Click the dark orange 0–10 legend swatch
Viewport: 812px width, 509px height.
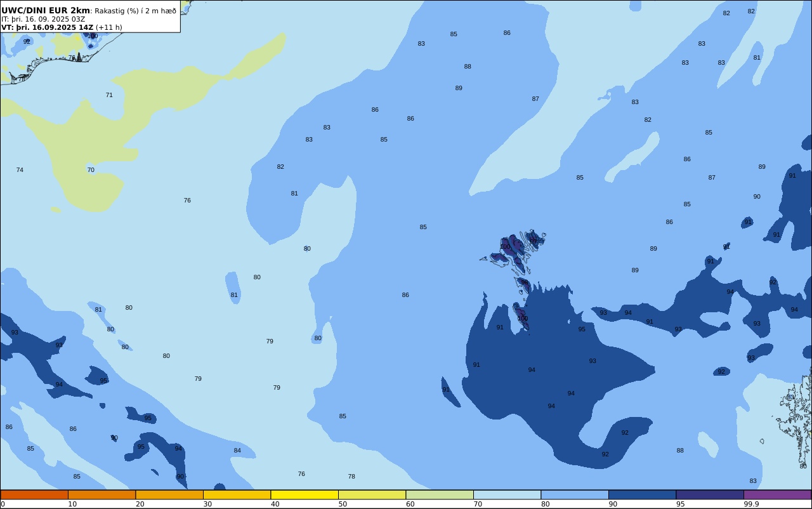(x=34, y=494)
